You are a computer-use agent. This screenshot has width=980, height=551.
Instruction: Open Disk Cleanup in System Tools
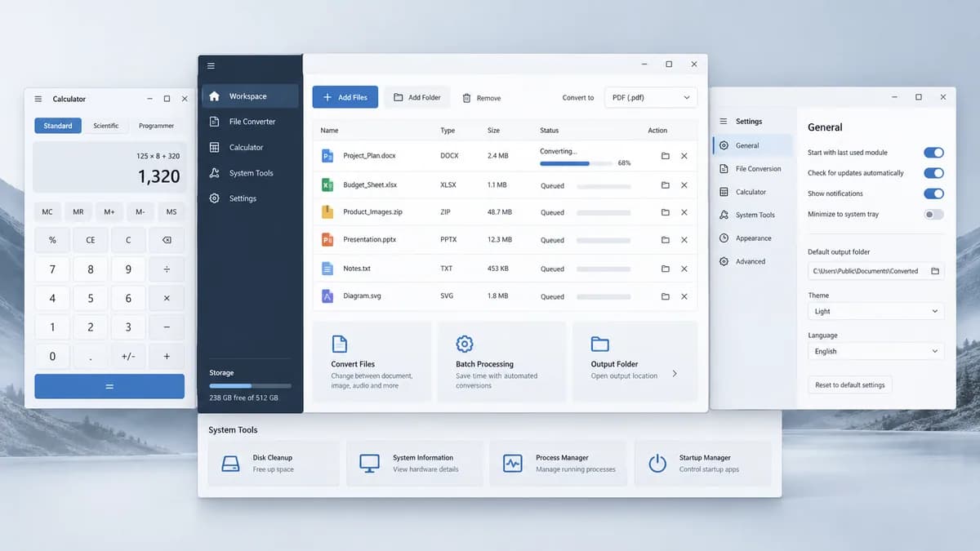(274, 464)
